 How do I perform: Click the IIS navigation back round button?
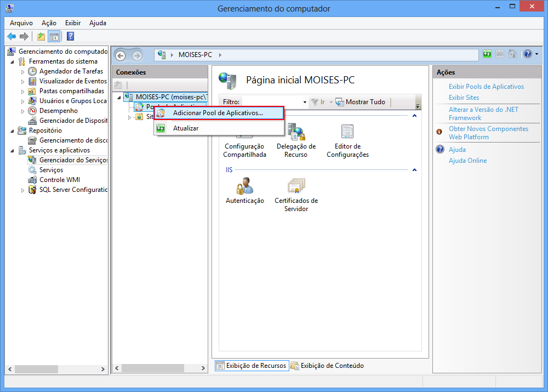tap(121, 55)
